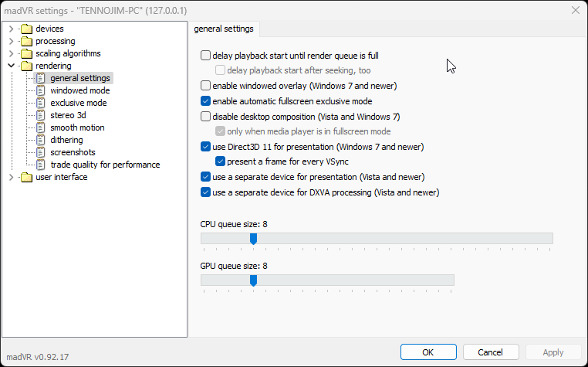Open the screenshots page icon
This screenshot has height=367, width=588.
tap(40, 152)
